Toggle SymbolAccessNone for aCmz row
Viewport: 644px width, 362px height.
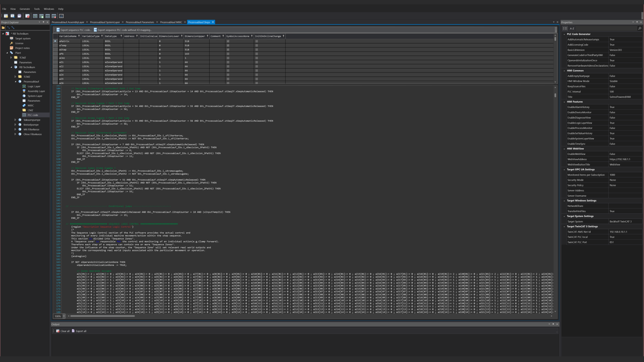[228, 58]
